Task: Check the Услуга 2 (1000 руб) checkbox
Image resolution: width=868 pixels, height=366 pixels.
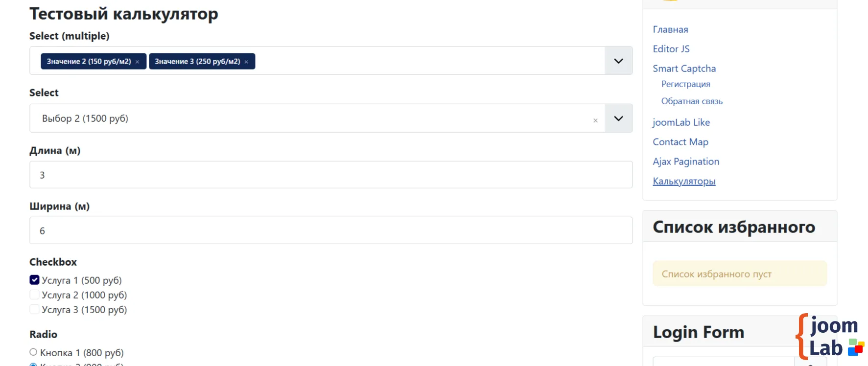Action: pos(34,295)
